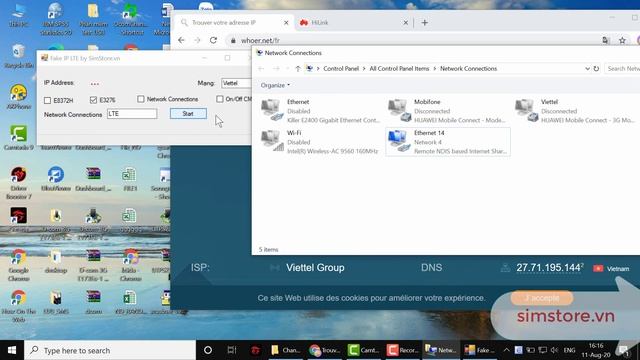The image size is (640, 360).
Task: Open File Explorer taskbar button
Action: pos(286,350)
